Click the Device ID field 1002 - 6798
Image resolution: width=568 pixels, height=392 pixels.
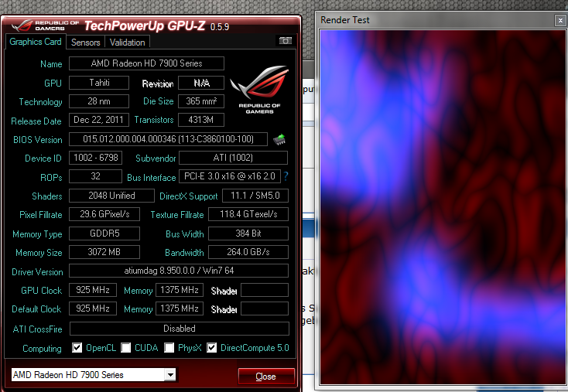click(96, 158)
